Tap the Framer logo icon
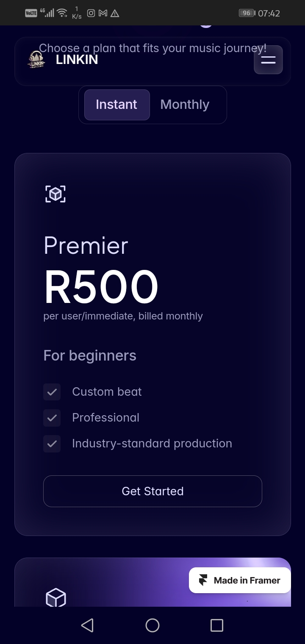The width and height of the screenshot is (305, 644). 203,580
